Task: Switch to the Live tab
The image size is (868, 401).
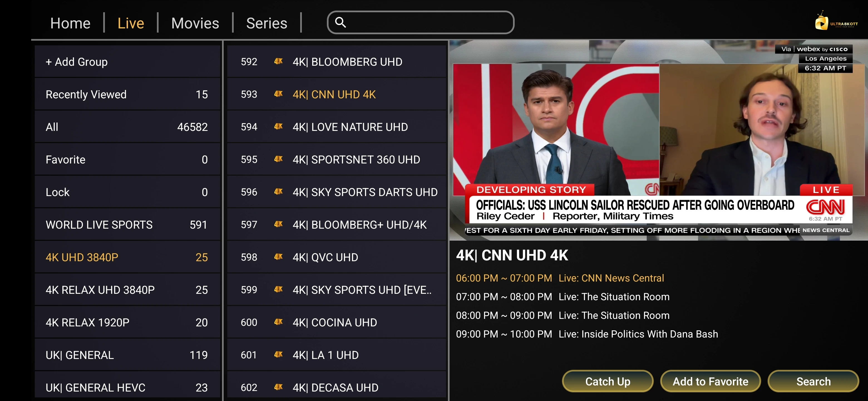Action: click(x=131, y=23)
